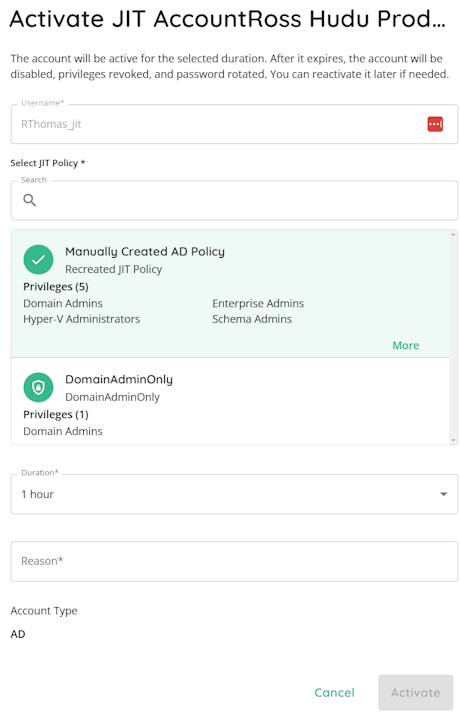
Task: Click the green checkmark on Manually Created AD Policy
Action: [x=38, y=259]
